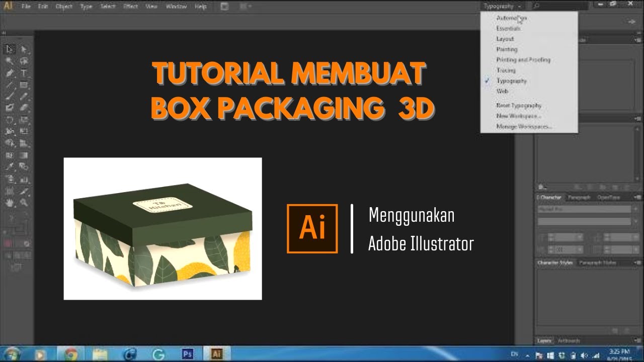Viewport: 644px width, 362px height.
Task: Click Reset Typography in workspace list
Action: 519,106
